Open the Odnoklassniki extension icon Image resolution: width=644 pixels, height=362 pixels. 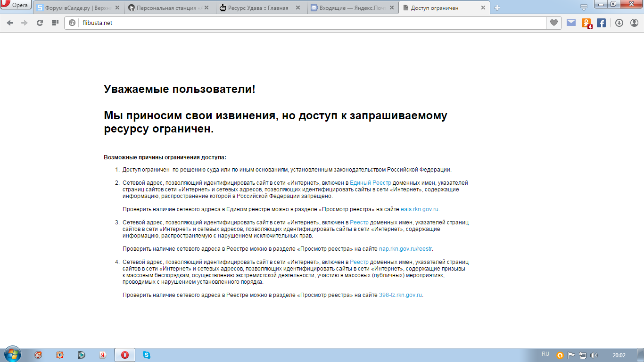point(586,23)
